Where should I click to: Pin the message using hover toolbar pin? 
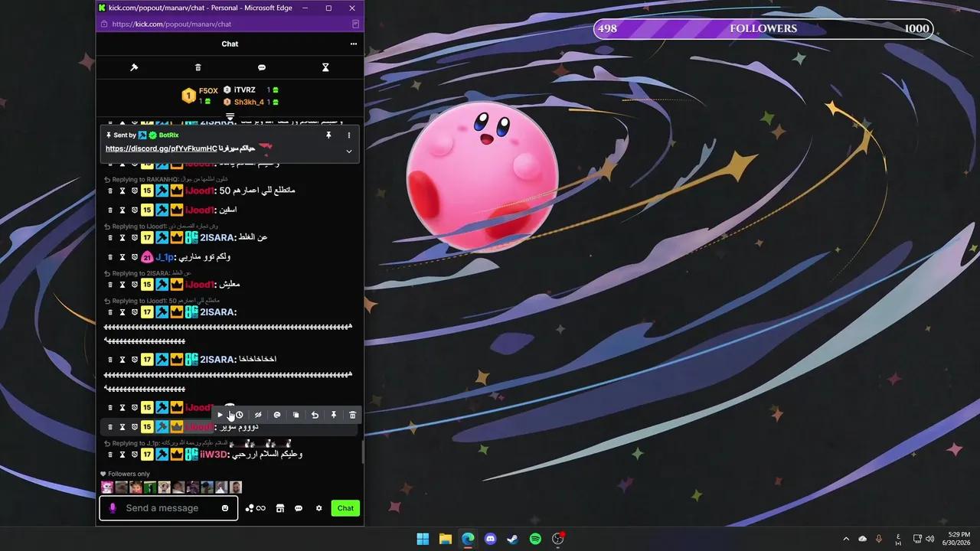(334, 415)
